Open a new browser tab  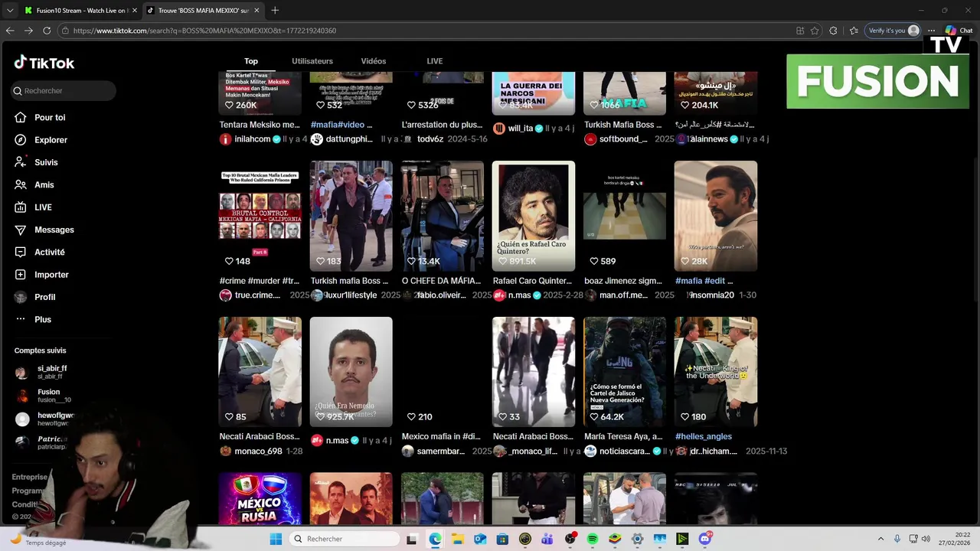click(x=275, y=11)
